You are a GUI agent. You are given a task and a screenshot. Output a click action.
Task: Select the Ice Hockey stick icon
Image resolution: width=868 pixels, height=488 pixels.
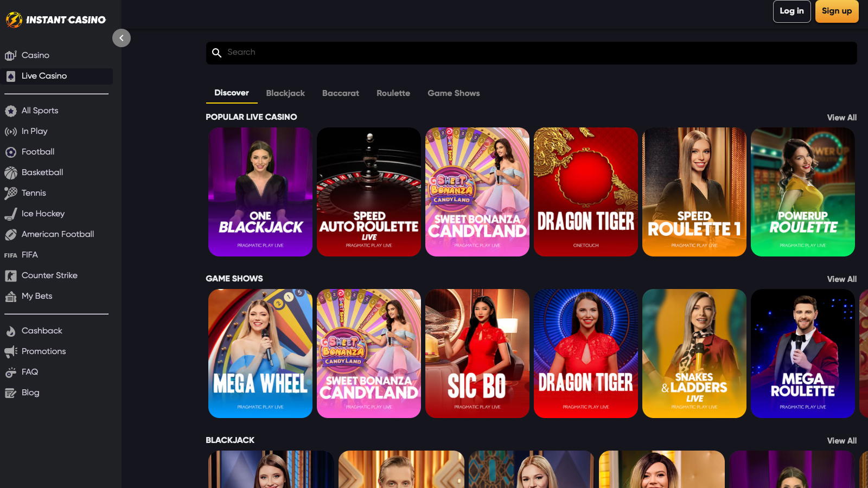(x=11, y=214)
